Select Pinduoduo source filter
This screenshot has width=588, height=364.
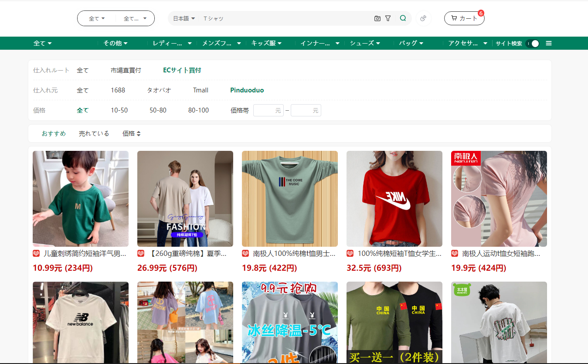[247, 90]
